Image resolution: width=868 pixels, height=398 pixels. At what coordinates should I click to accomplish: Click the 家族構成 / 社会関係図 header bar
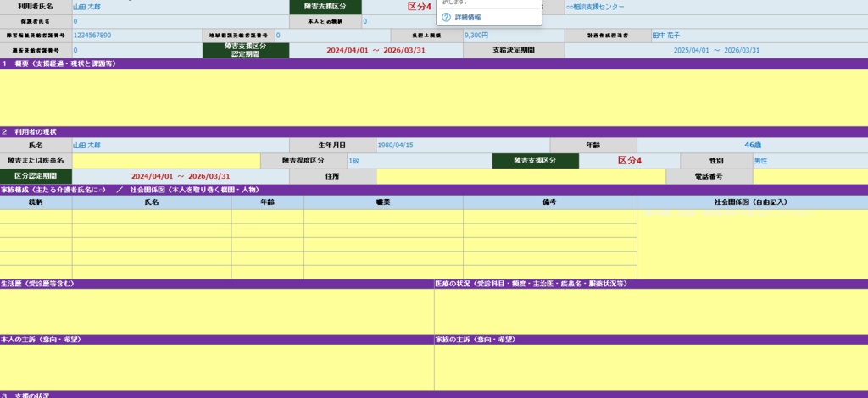(x=434, y=190)
